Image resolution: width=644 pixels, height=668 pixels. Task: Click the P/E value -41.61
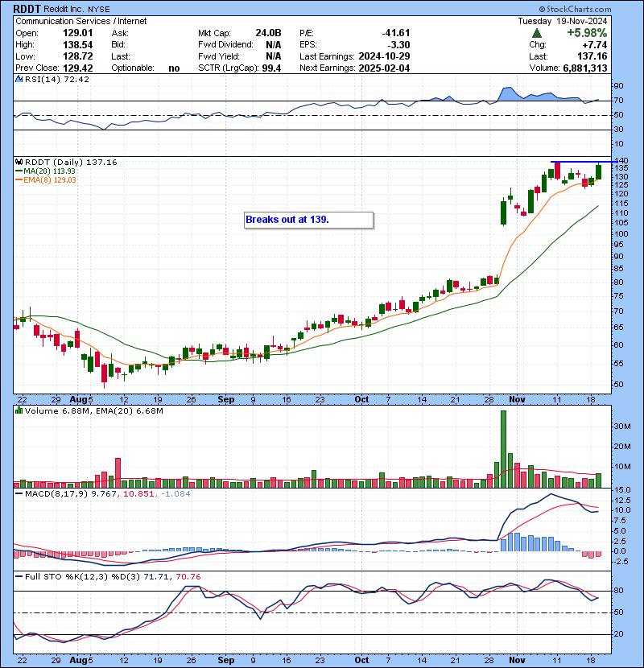(395, 33)
